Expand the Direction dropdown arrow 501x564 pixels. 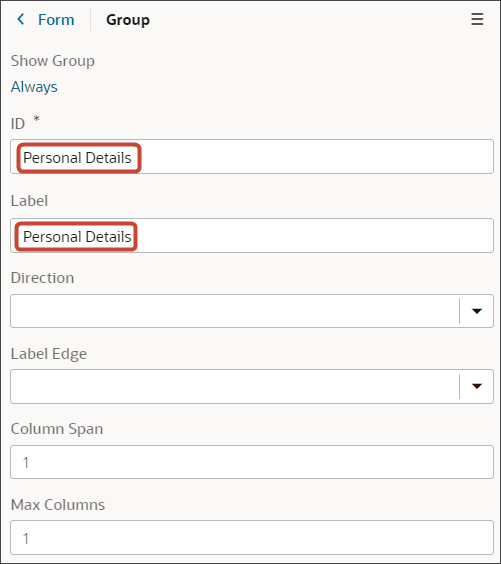pos(477,311)
